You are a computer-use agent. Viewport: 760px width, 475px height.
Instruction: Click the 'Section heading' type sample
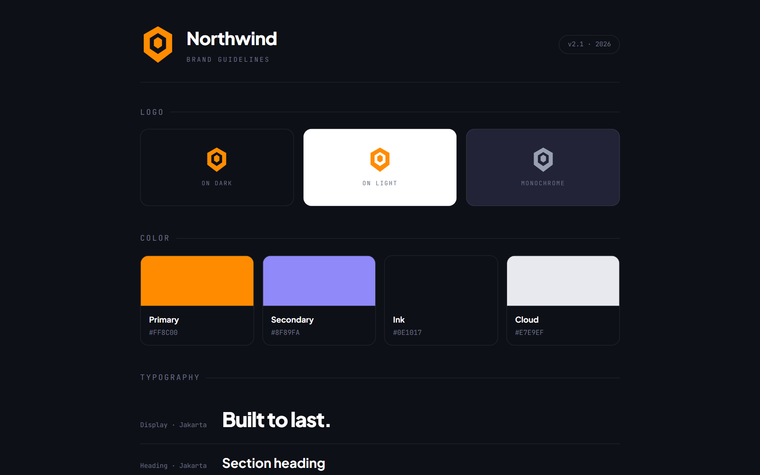273,463
